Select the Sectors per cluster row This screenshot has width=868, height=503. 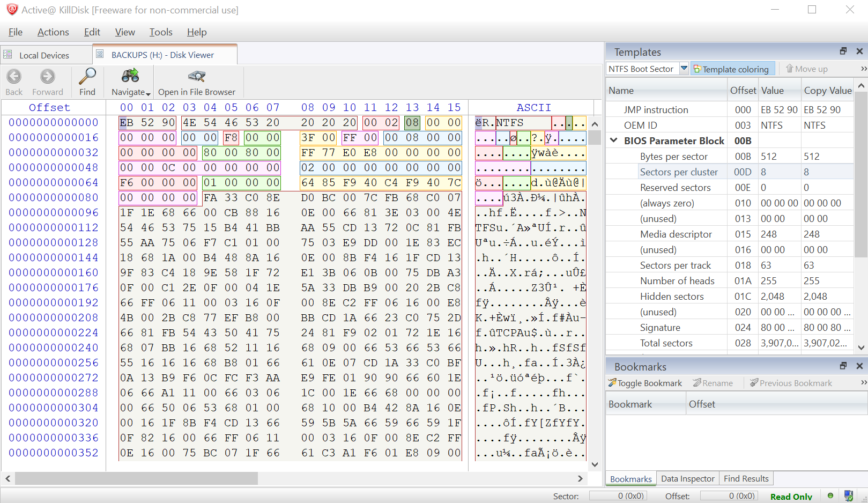(678, 172)
